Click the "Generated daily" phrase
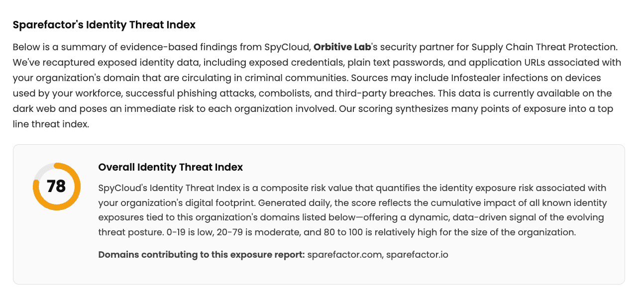Image resolution: width=644 pixels, height=296 pixels. [286, 203]
